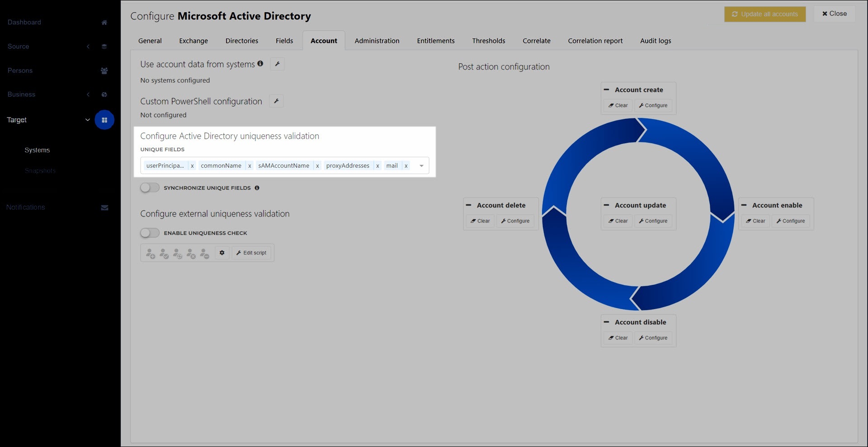Clear the Account delete post action
This screenshot has width=868, height=447.
tap(480, 221)
